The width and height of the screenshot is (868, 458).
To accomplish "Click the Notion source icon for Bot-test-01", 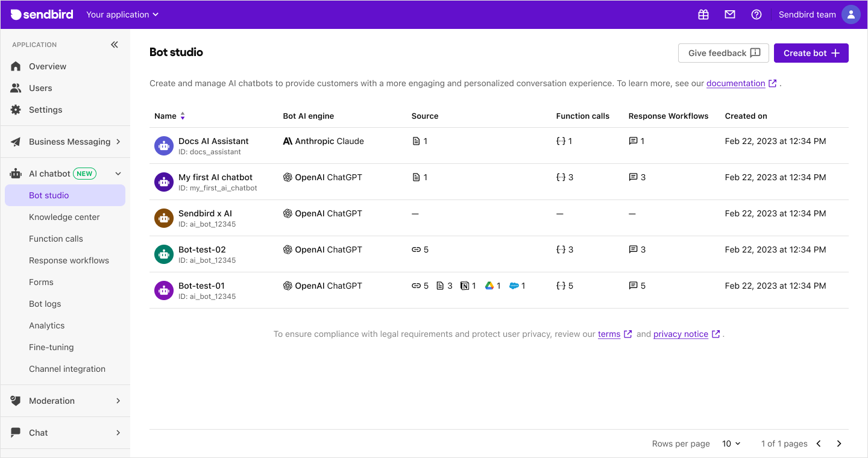I will 465,286.
